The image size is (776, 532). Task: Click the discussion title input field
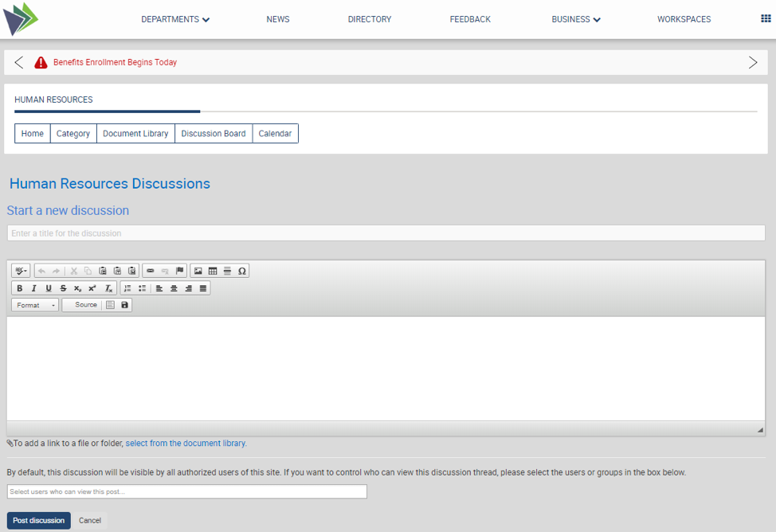(386, 233)
